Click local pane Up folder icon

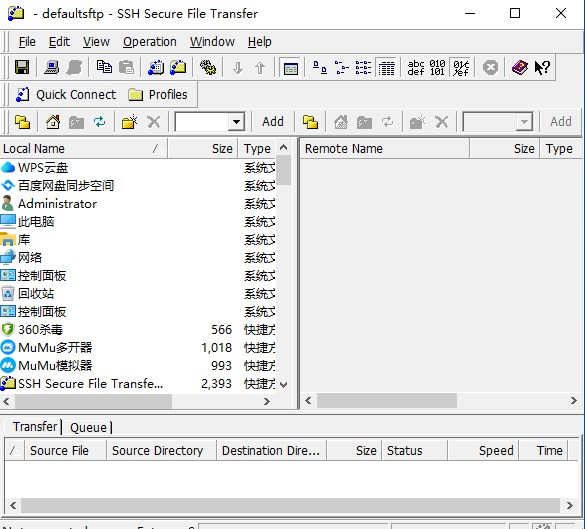pos(22,122)
